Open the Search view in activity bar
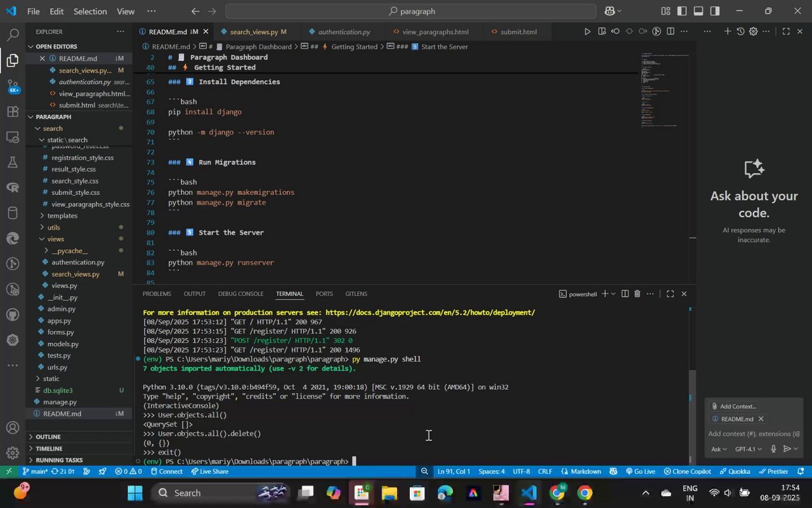 point(13,35)
